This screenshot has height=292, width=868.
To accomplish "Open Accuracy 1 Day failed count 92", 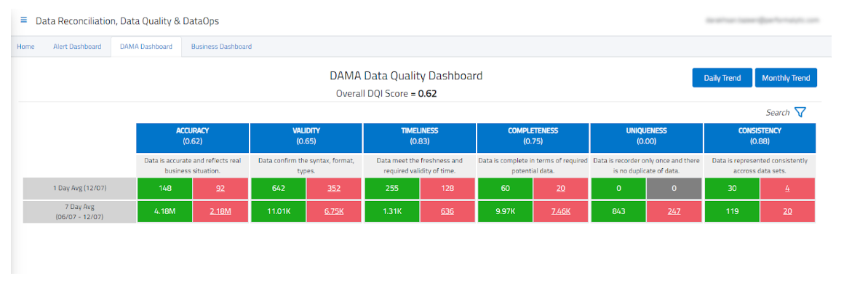I will (x=220, y=189).
